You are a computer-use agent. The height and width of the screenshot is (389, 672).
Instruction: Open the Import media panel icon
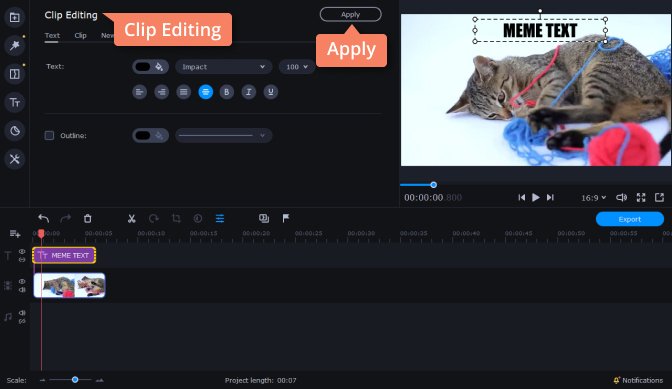[x=15, y=18]
